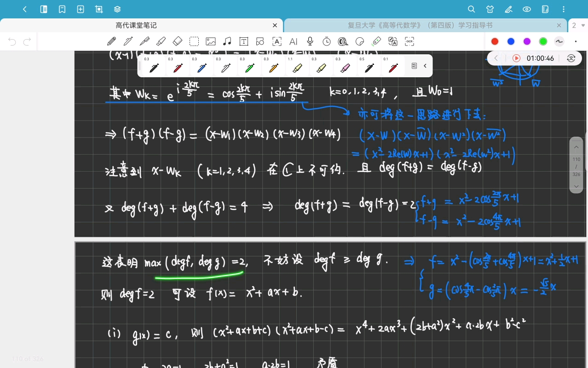The image size is (588, 368).
Task: Play the audio recording
Action: [516, 58]
